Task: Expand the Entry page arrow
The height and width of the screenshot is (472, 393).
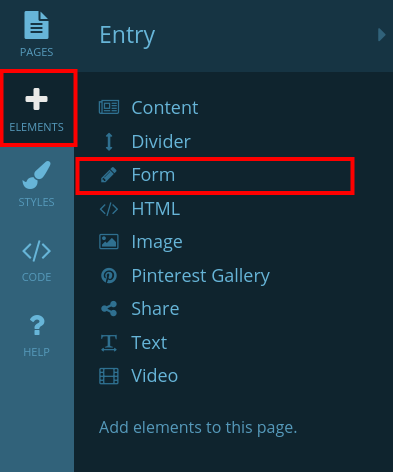Action: click(x=382, y=35)
